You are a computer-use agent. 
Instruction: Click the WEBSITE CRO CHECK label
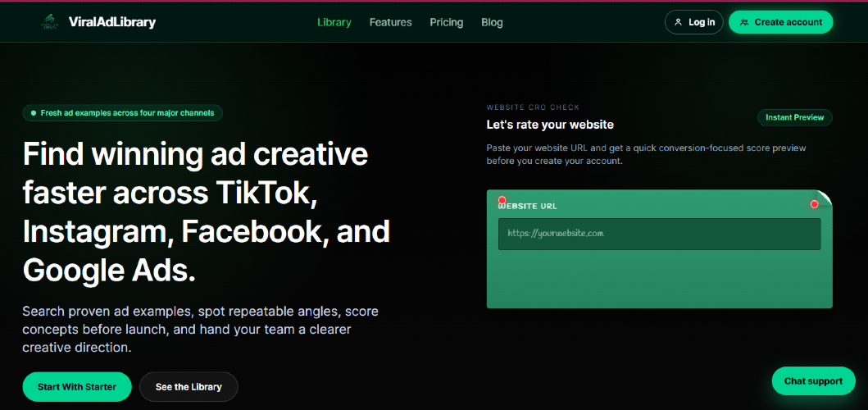click(533, 107)
